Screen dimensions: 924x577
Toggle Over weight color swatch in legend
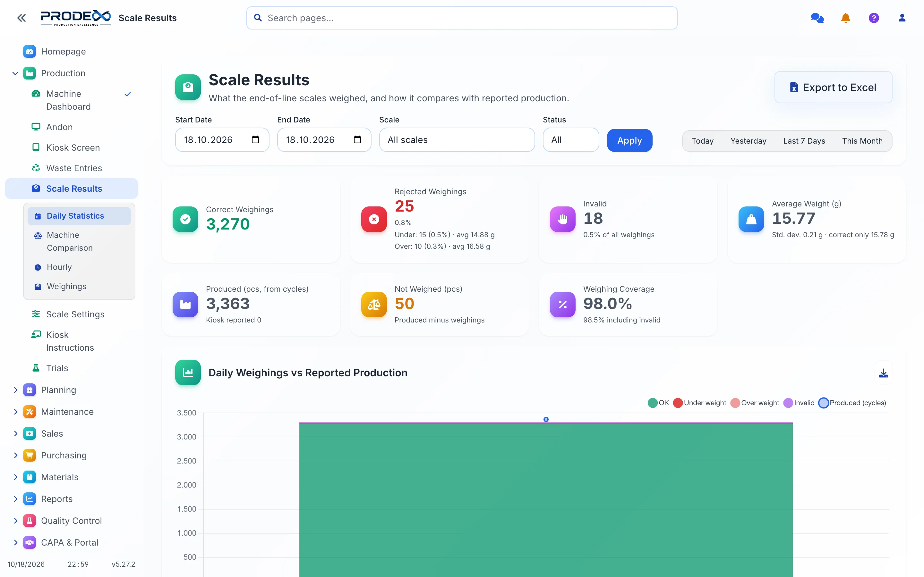(x=735, y=403)
